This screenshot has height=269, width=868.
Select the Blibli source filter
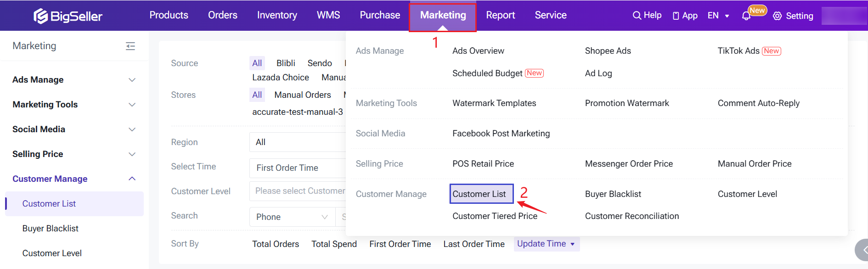286,63
